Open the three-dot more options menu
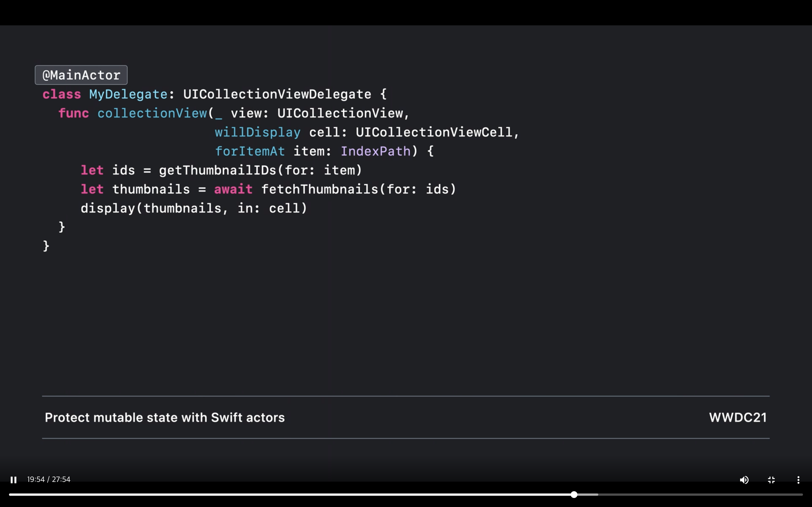Image resolution: width=812 pixels, height=507 pixels. point(798,480)
